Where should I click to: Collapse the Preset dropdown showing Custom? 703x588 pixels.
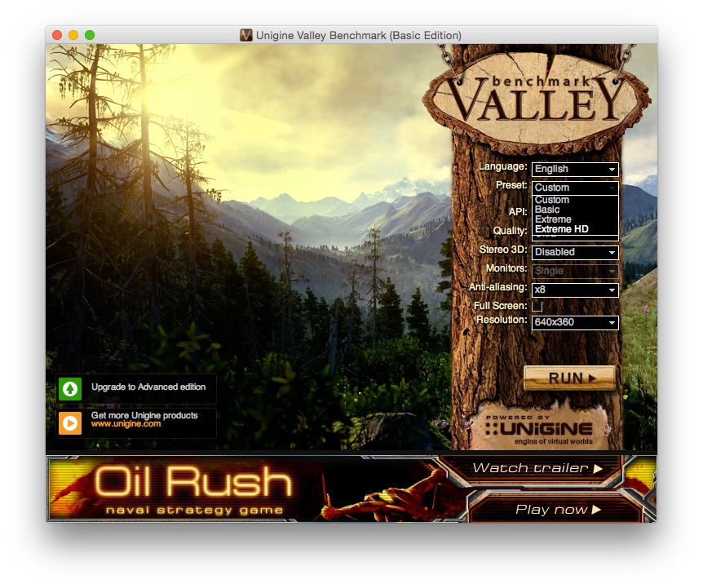575,188
